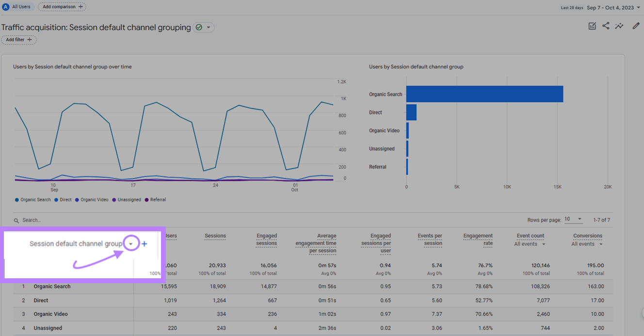This screenshot has height=336, width=644.
Task: Click the share this report icon
Action: coord(606,26)
